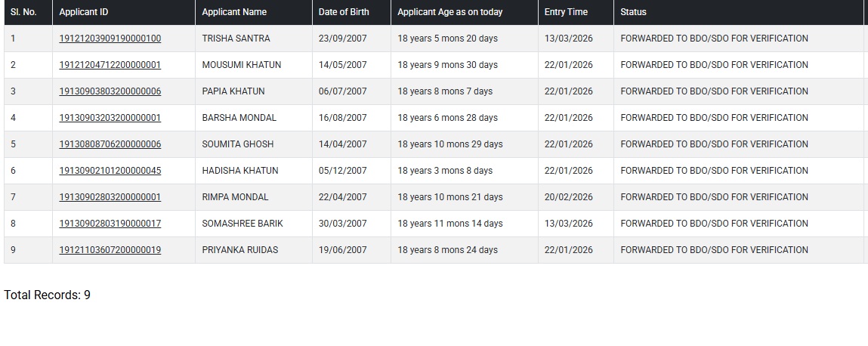
Task: Open applicant ID 19130902803190000017 link
Action: click(x=110, y=224)
